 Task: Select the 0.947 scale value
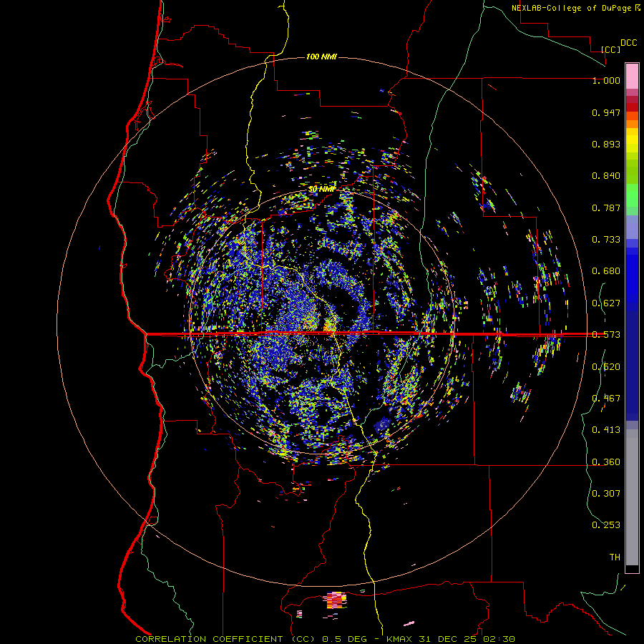coord(606,112)
